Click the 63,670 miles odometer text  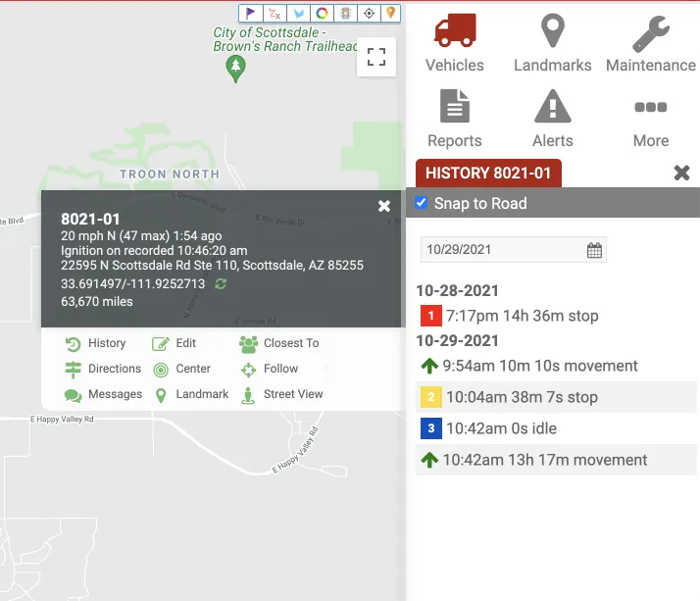pyautogui.click(x=97, y=301)
